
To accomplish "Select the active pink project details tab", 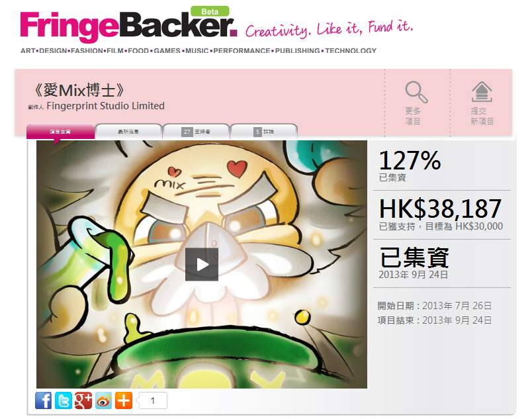I will (60, 132).
